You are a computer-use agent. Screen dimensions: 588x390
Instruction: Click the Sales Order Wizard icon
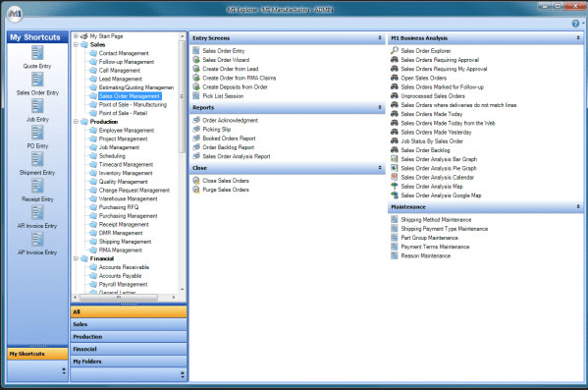tap(195, 60)
